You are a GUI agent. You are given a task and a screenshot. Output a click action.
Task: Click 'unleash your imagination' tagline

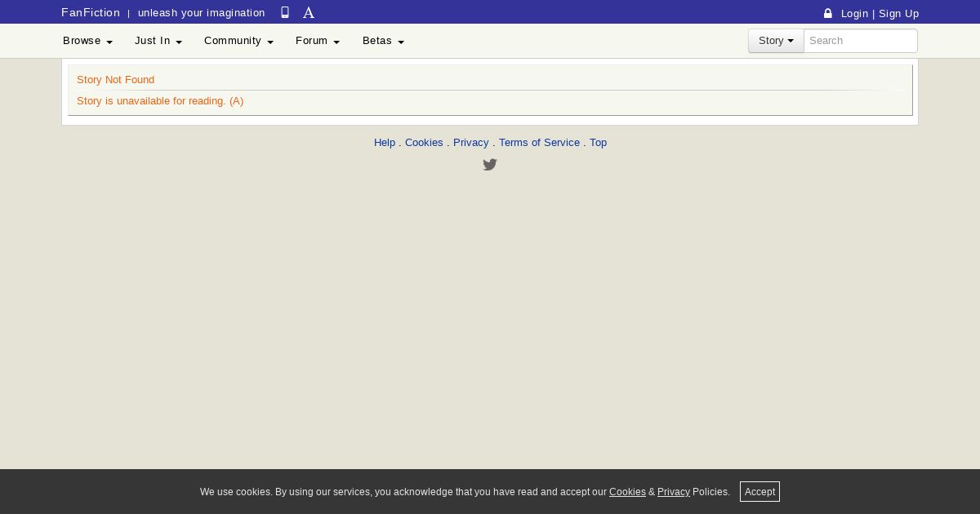(201, 12)
